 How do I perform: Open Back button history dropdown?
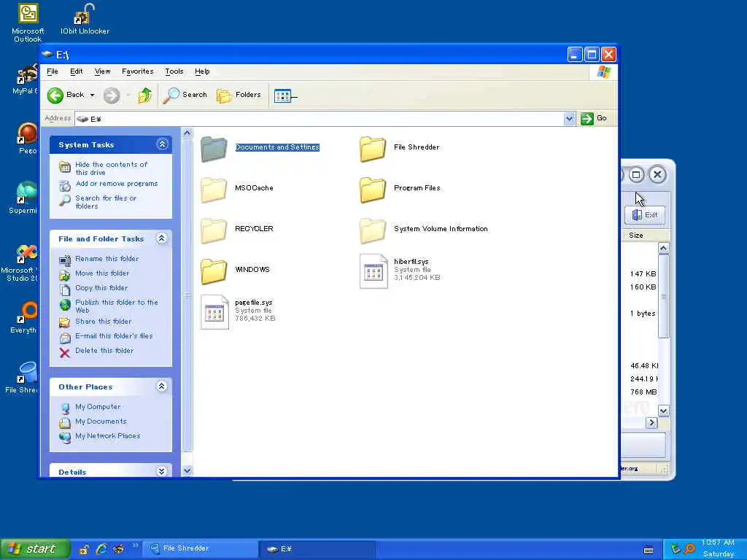point(93,96)
